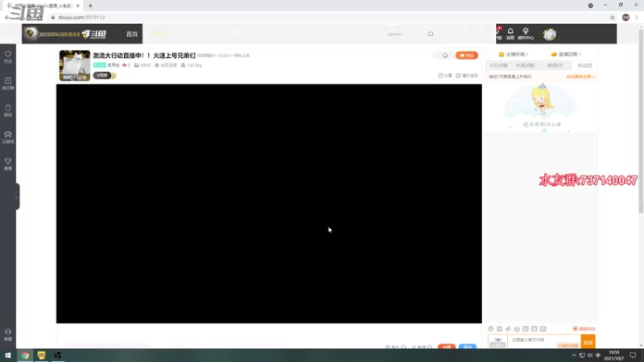
Task: Click the black video player area
Action: (x=269, y=204)
